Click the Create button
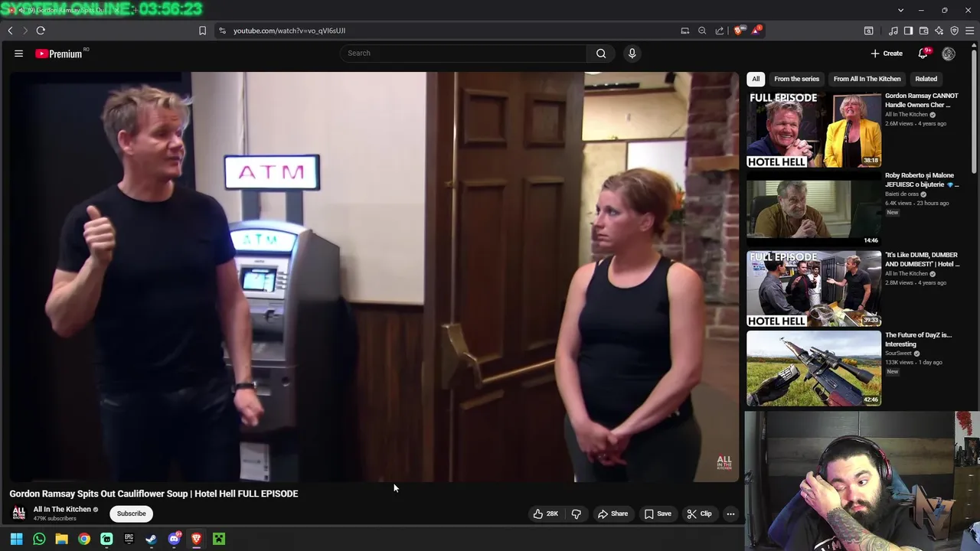980x551 pixels. pos(887,54)
